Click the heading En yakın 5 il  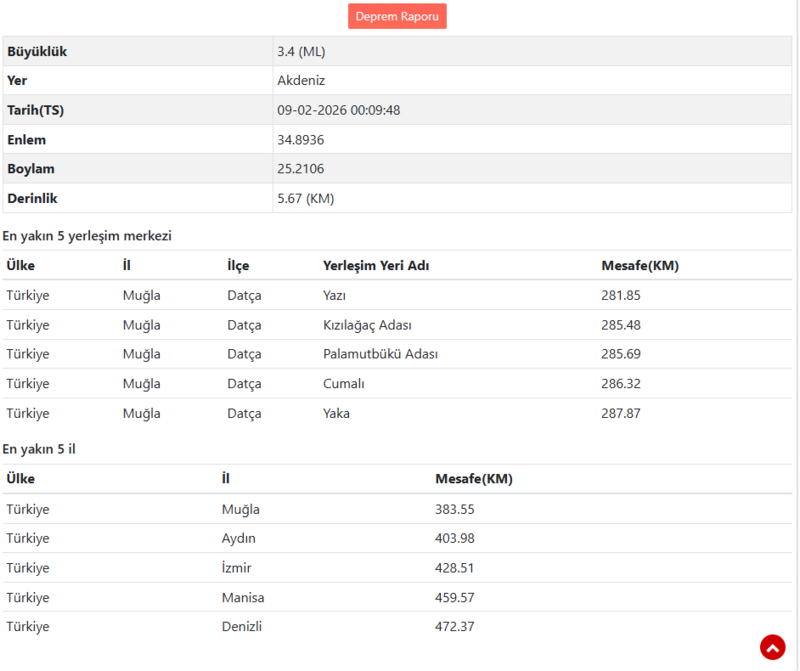tap(40, 449)
